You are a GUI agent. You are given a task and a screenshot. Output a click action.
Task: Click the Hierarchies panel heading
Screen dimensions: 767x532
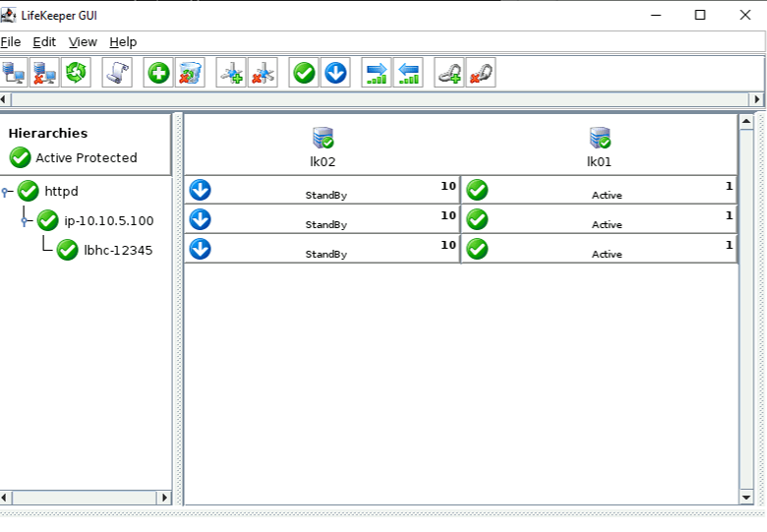coord(48,133)
